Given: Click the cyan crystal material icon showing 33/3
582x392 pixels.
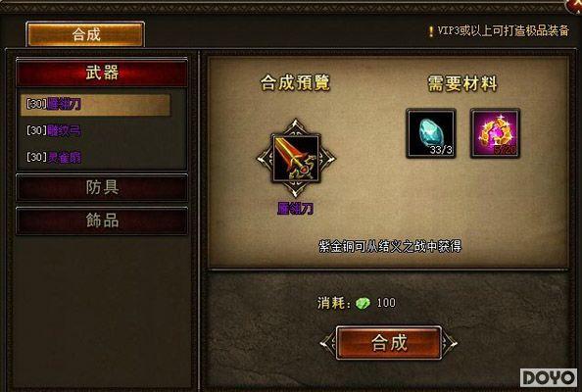Looking at the screenshot, I should pos(431,133).
